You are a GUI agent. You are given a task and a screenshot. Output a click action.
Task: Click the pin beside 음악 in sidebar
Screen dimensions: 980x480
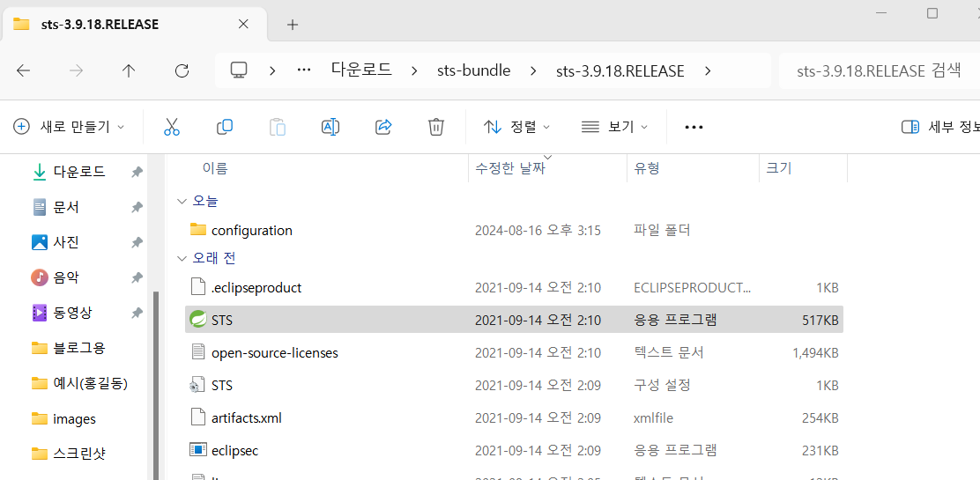click(x=137, y=277)
